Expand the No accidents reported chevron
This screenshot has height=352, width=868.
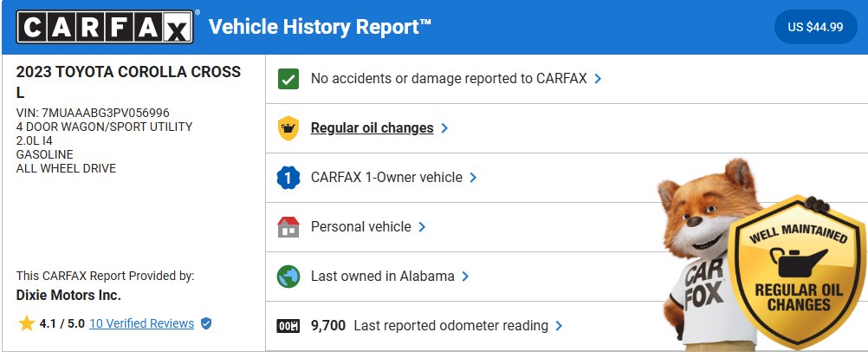point(598,79)
